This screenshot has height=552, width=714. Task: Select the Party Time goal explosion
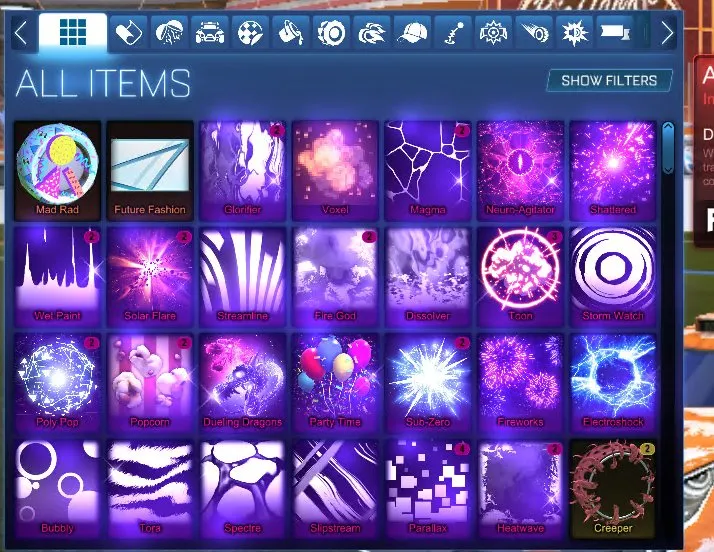(x=335, y=383)
